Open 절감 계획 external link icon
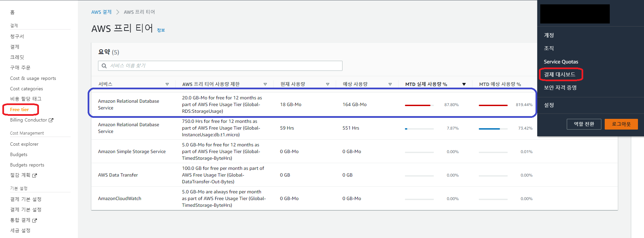The height and width of the screenshot is (238, 644). (x=35, y=175)
